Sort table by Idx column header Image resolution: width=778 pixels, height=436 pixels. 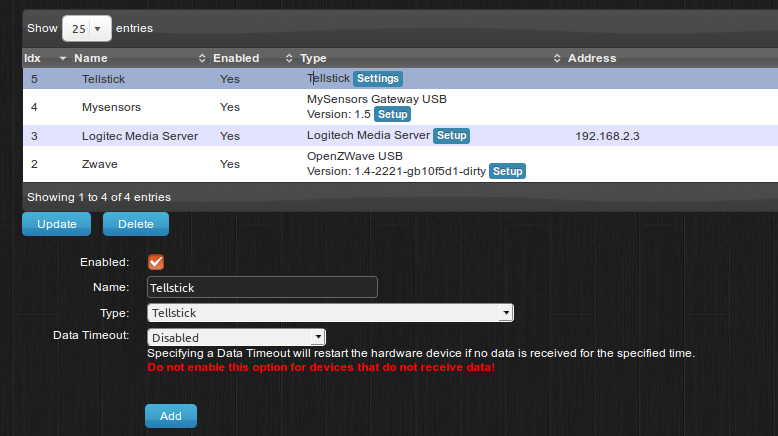tap(45, 58)
